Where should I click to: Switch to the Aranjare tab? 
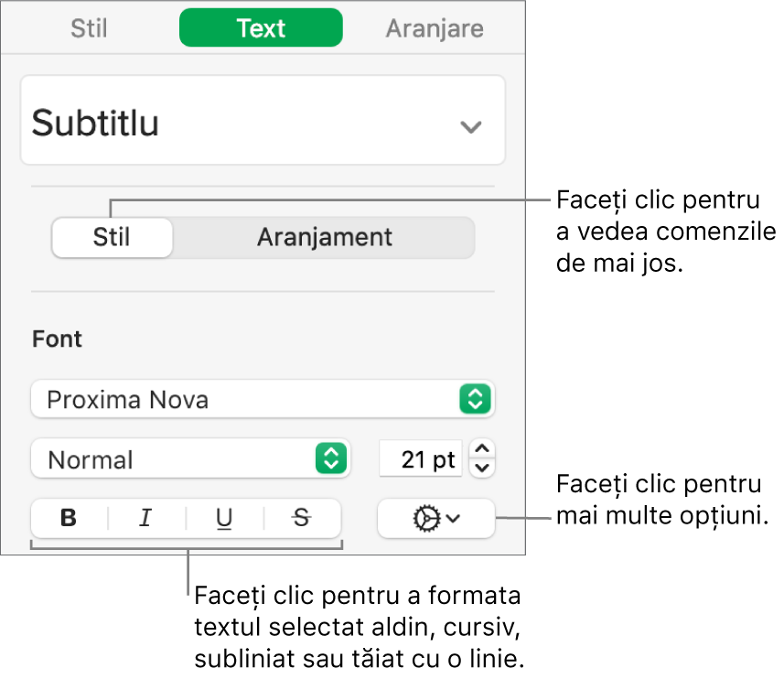434,28
